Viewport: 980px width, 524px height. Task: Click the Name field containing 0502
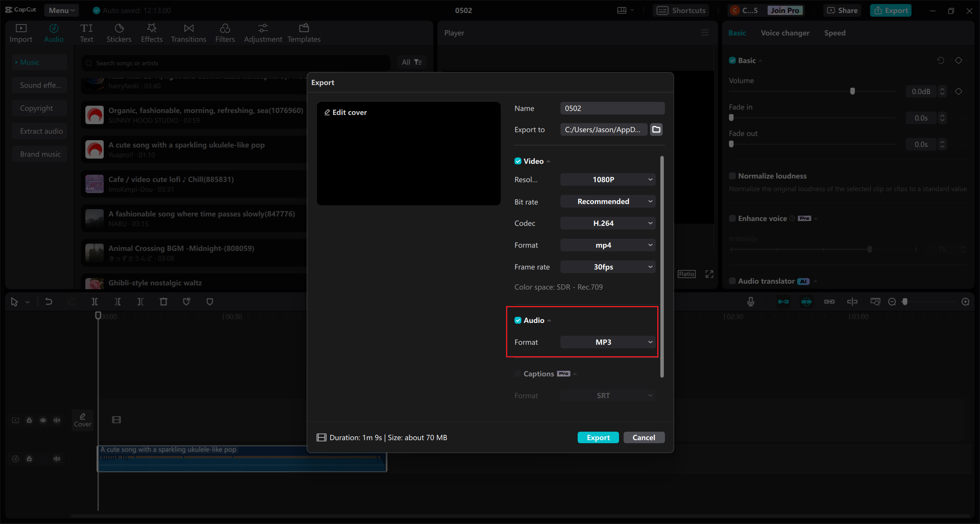[612, 108]
